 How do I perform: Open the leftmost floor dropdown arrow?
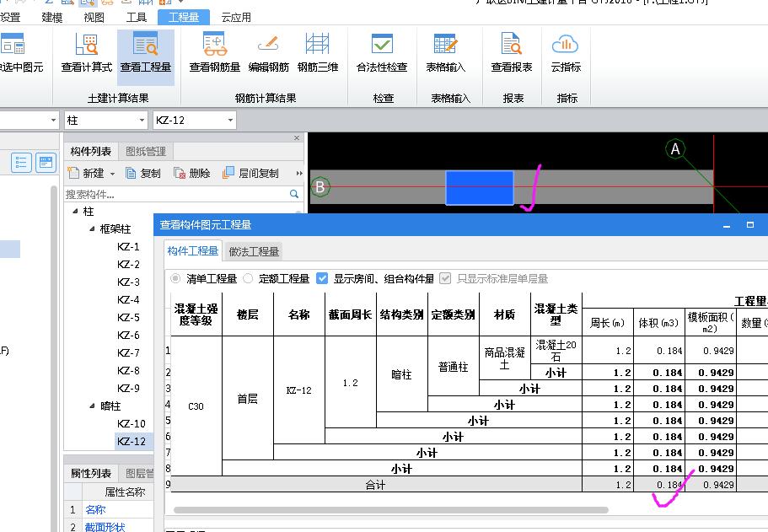pyautogui.click(x=53, y=120)
